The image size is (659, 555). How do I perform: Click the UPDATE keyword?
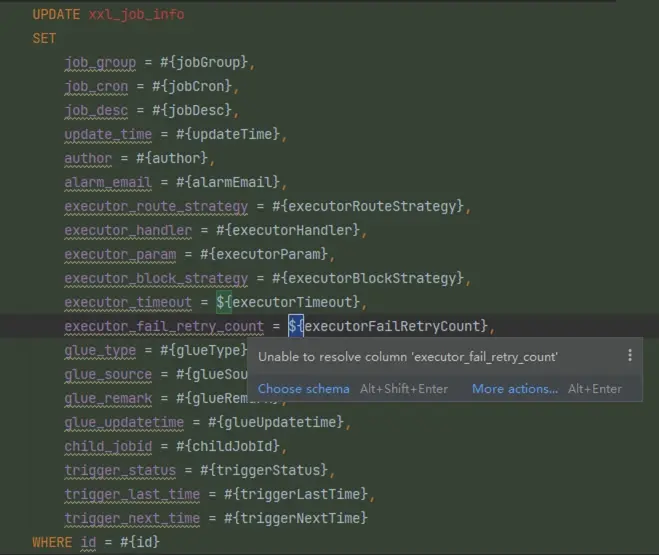[56, 15]
